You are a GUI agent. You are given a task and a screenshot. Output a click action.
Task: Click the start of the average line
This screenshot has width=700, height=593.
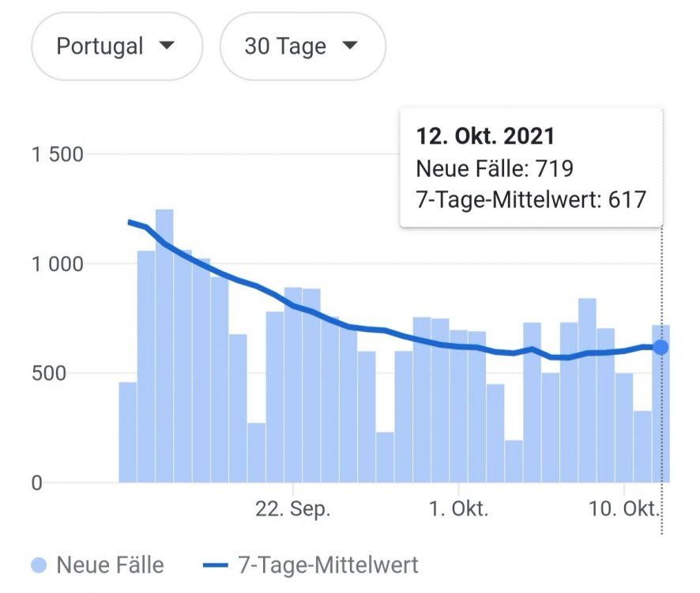tap(130, 222)
